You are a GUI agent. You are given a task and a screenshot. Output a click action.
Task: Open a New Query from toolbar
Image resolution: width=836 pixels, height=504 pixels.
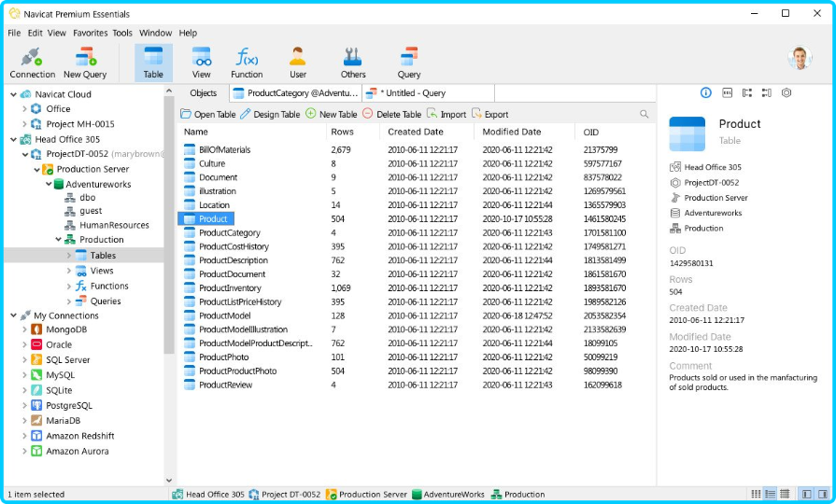click(x=85, y=62)
